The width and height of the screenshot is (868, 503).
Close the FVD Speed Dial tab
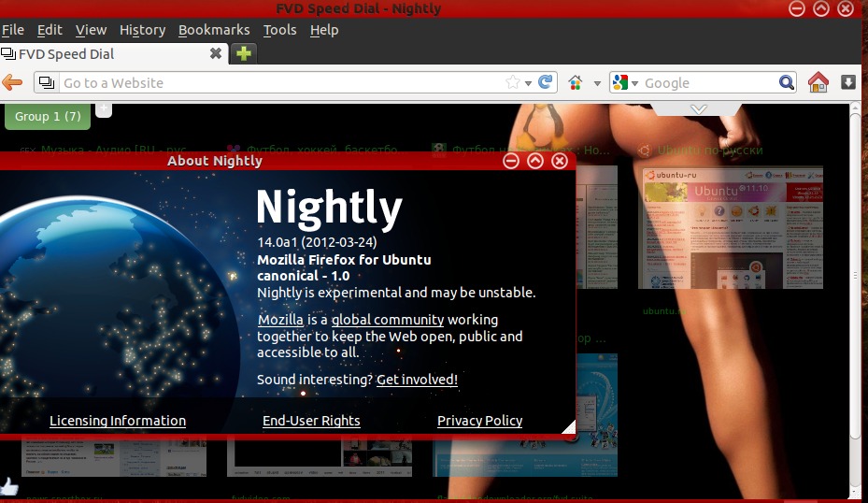click(215, 53)
